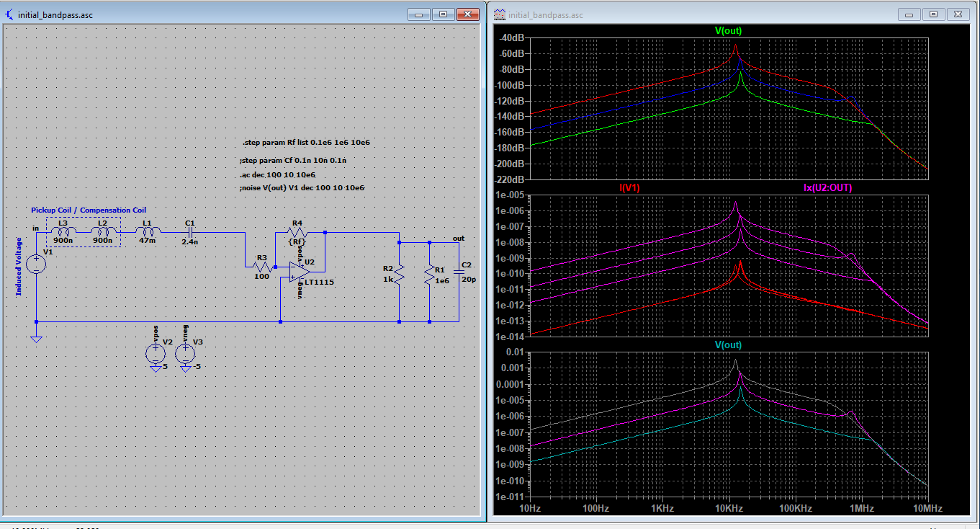Select the C2 capacitor symbol
This screenshot has width=980, height=529.
pyautogui.click(x=458, y=272)
